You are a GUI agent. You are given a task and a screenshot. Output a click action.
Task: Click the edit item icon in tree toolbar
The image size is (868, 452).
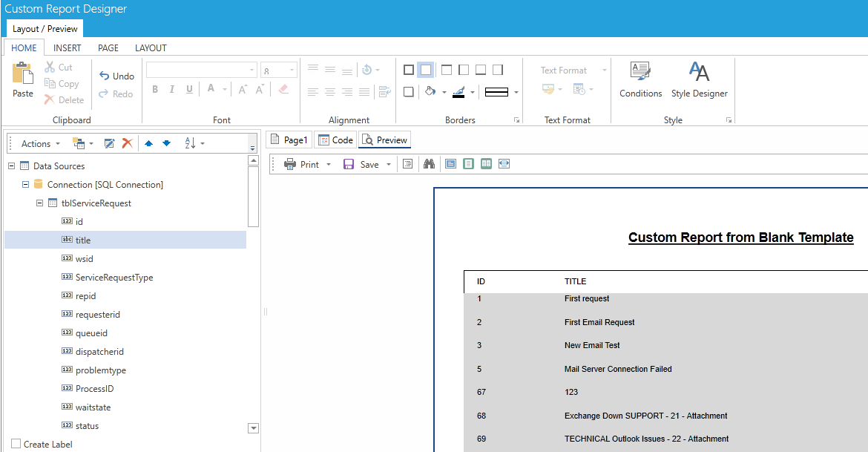point(110,143)
